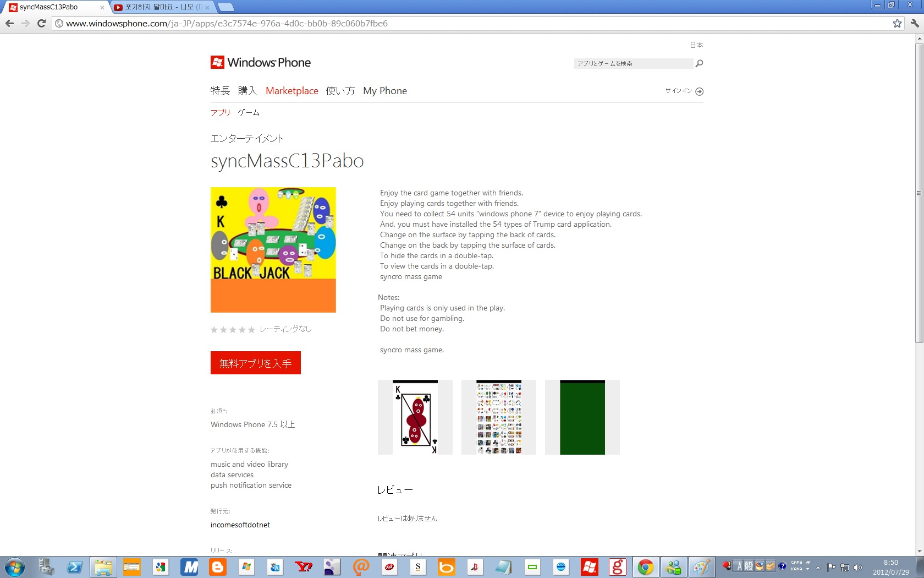Open the King of clubs card screenshot

click(415, 417)
